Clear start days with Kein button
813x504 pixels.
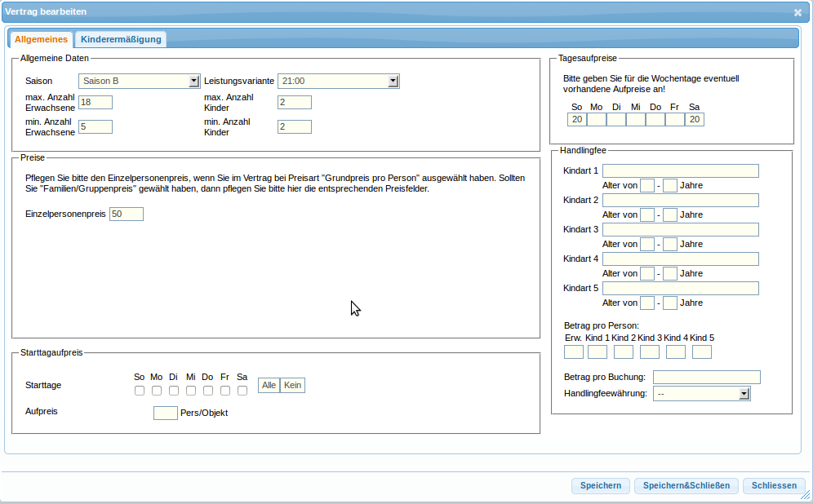292,385
